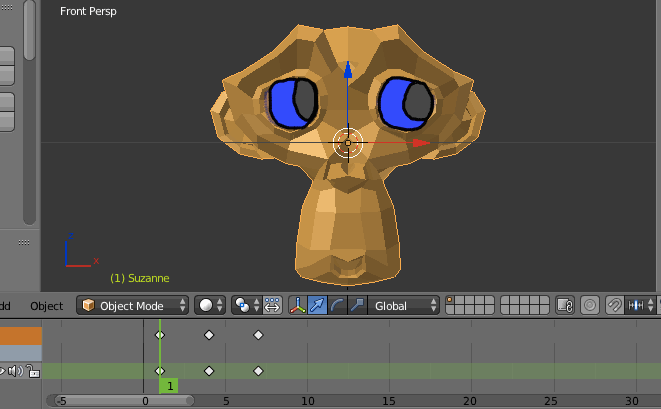
Task: Click the "(1) Suzanne" object label
Action: pos(140,278)
